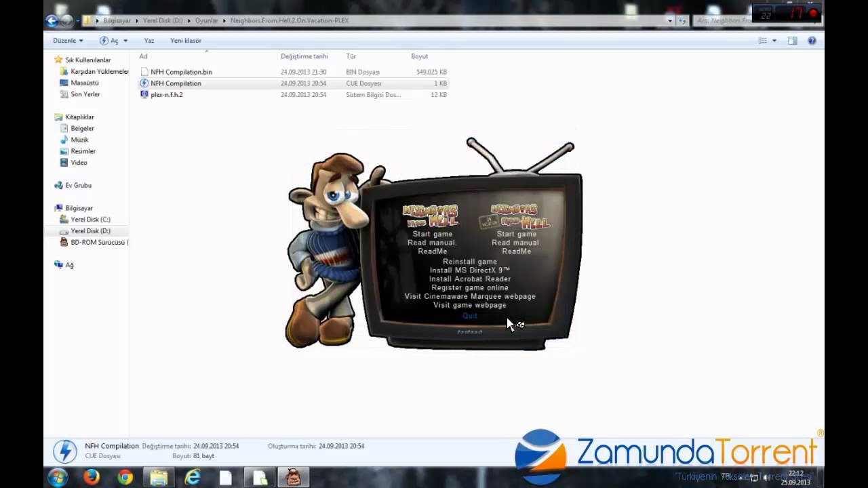
Task: Click the Windows Start orb
Action: [x=58, y=477]
